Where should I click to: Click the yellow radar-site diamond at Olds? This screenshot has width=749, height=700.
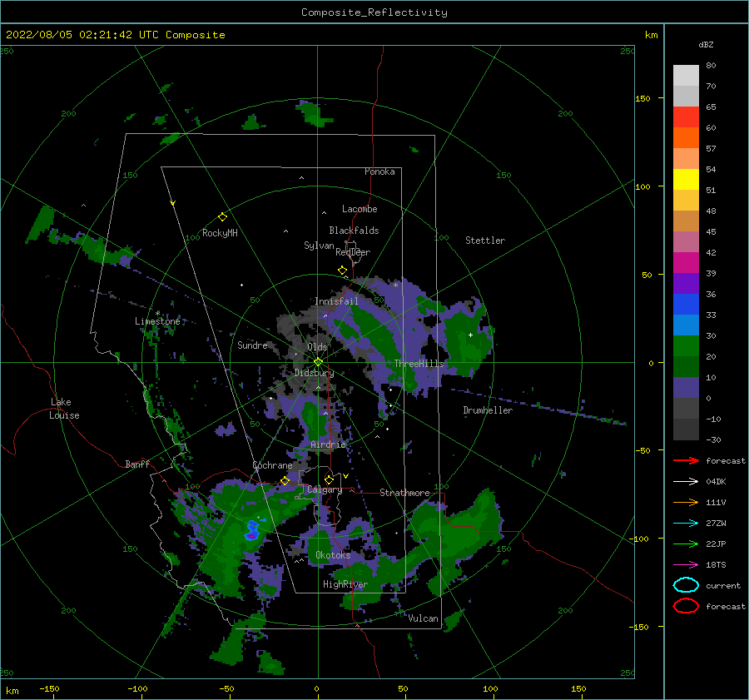tap(318, 362)
